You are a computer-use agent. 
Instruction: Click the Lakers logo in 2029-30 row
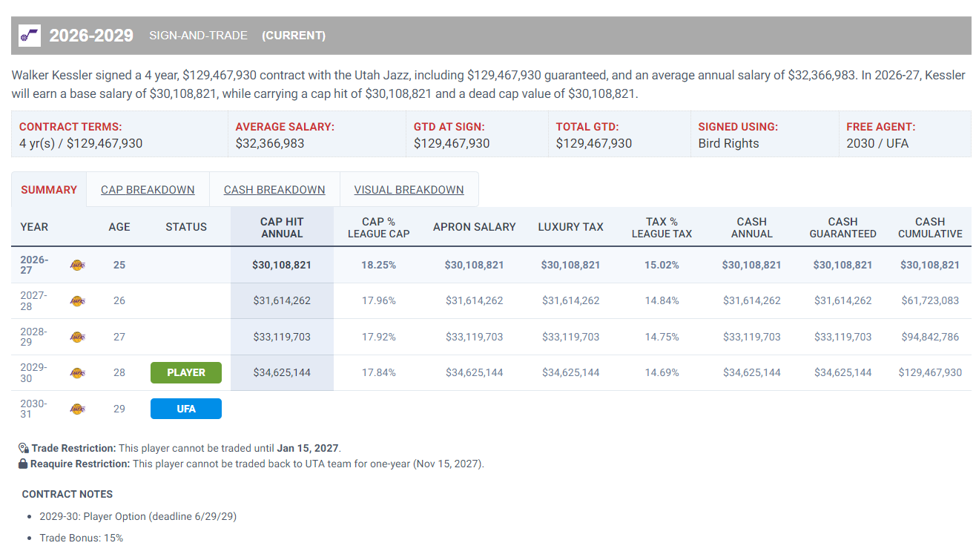pos(77,372)
